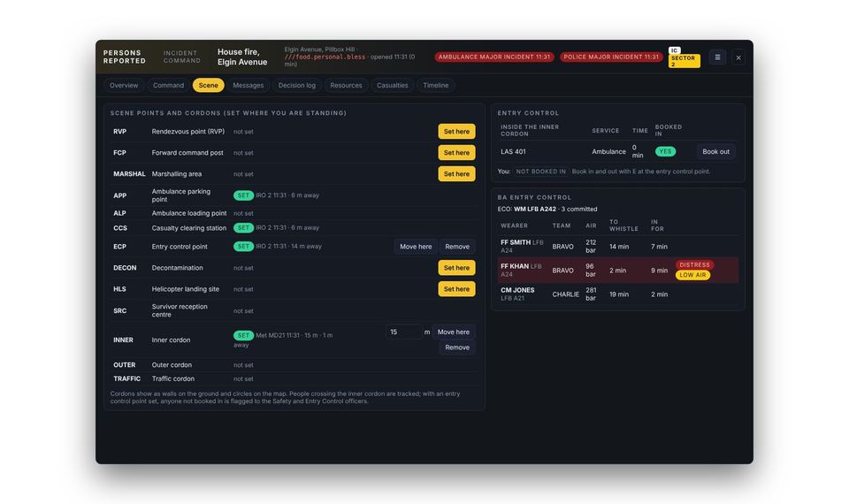Select the IC Sector 2 badge
This screenshot has height=504, width=849.
[x=684, y=57]
